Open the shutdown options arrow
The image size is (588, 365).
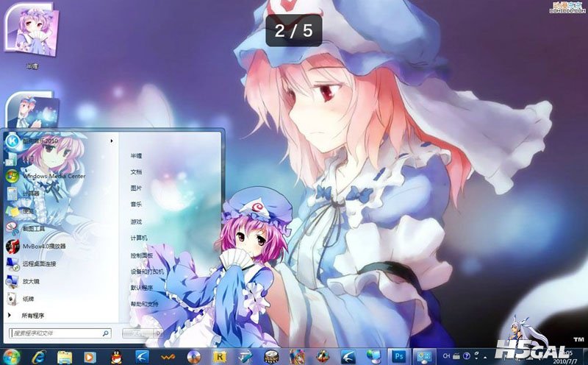pos(159,333)
